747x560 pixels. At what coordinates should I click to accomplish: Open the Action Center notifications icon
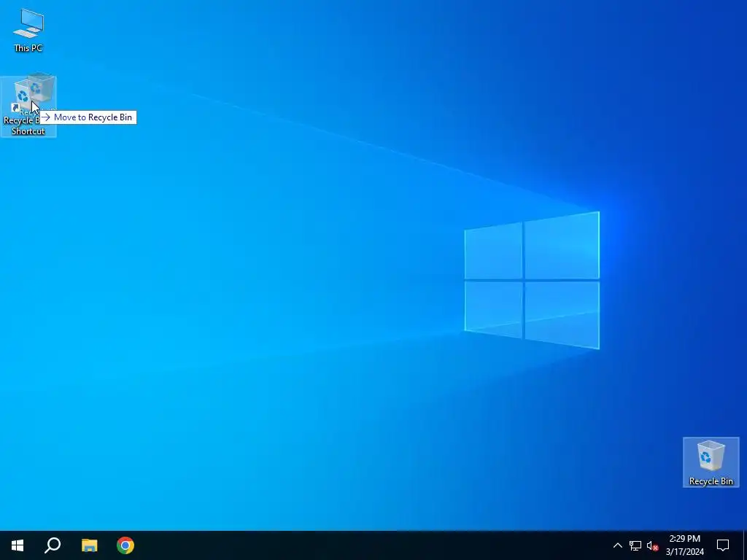coord(723,545)
